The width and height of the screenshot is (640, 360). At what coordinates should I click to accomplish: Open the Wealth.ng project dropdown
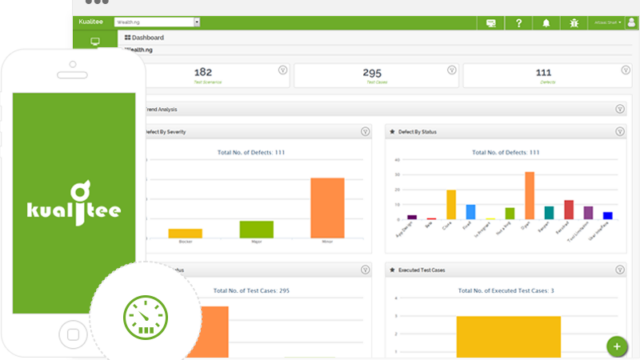pos(157,22)
